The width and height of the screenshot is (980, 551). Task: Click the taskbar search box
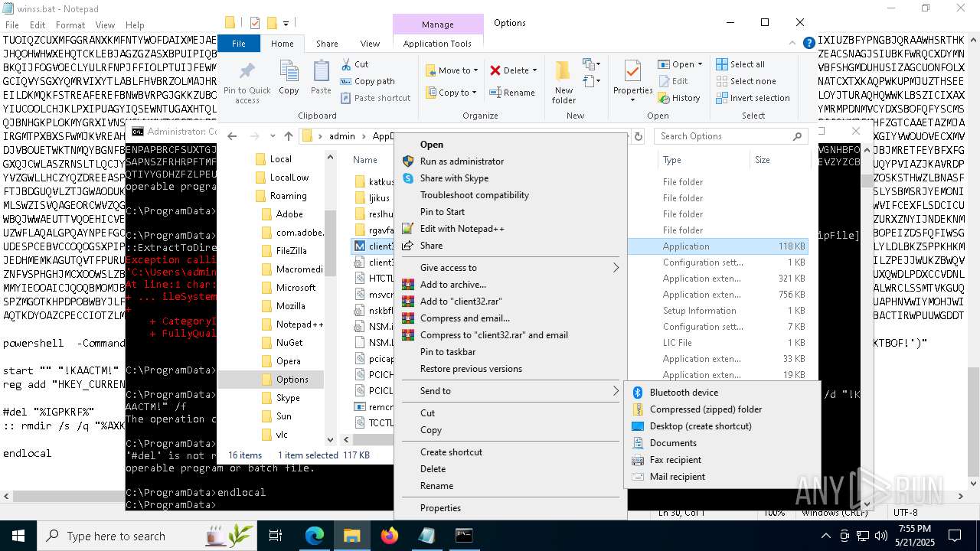pos(147,536)
